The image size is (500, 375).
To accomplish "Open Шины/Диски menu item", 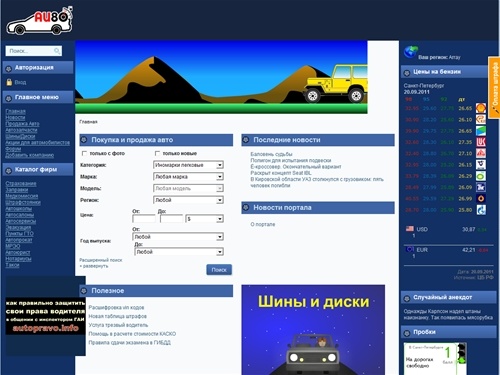I will click(20, 136).
